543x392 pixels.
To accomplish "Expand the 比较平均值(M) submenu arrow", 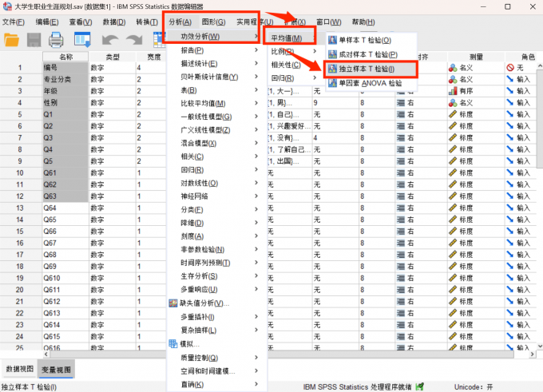I will click(x=256, y=103).
